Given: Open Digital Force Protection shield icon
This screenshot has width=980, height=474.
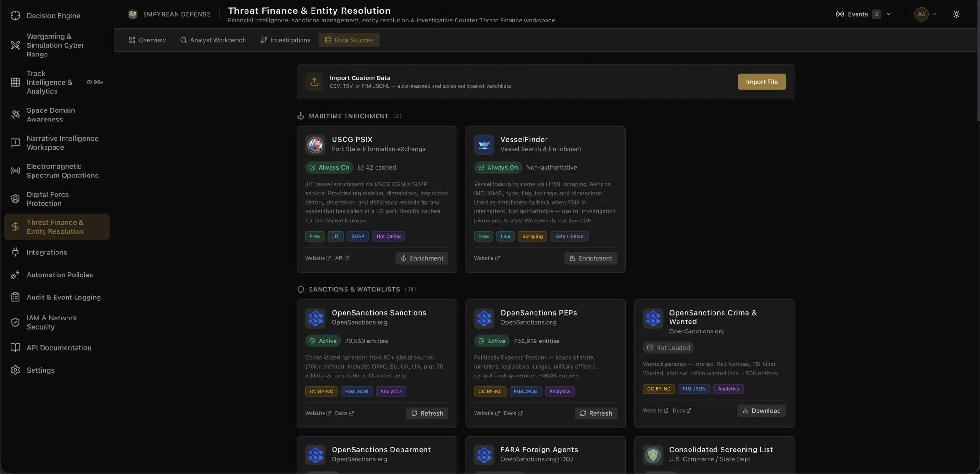Looking at the screenshot, I should (x=15, y=198).
